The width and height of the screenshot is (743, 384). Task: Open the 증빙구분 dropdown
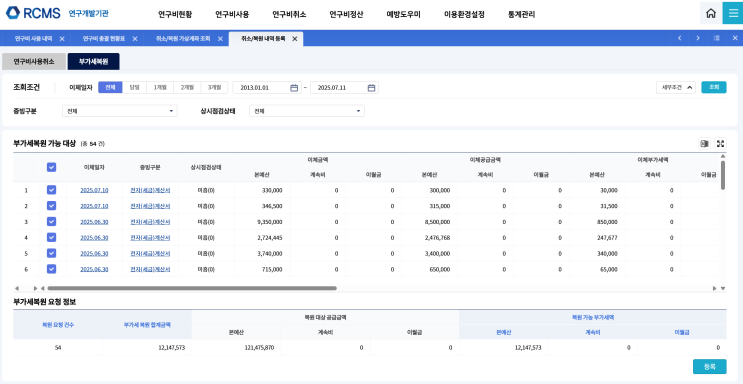120,111
